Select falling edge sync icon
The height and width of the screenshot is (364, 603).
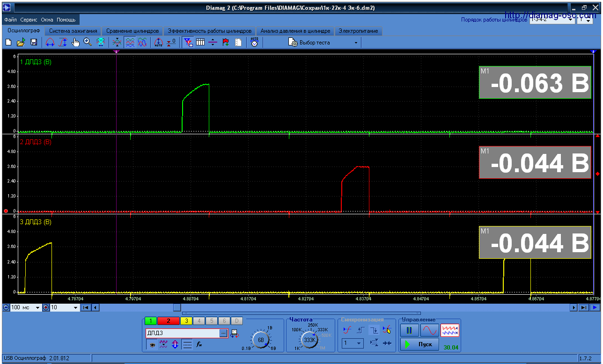(374, 330)
